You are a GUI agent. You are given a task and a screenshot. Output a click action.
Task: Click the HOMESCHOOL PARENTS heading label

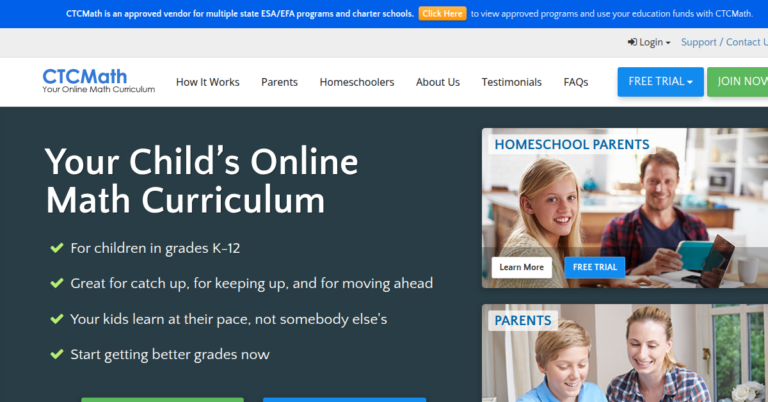[x=572, y=144]
